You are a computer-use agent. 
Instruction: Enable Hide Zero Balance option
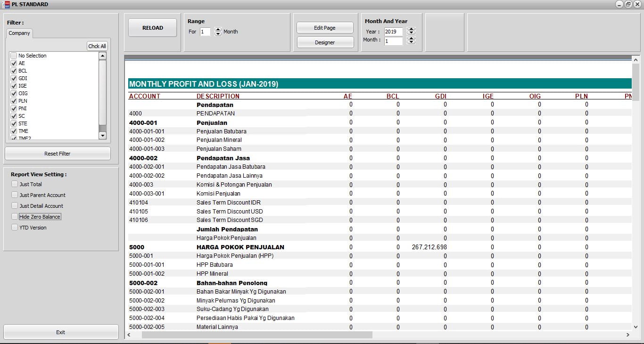coord(15,217)
